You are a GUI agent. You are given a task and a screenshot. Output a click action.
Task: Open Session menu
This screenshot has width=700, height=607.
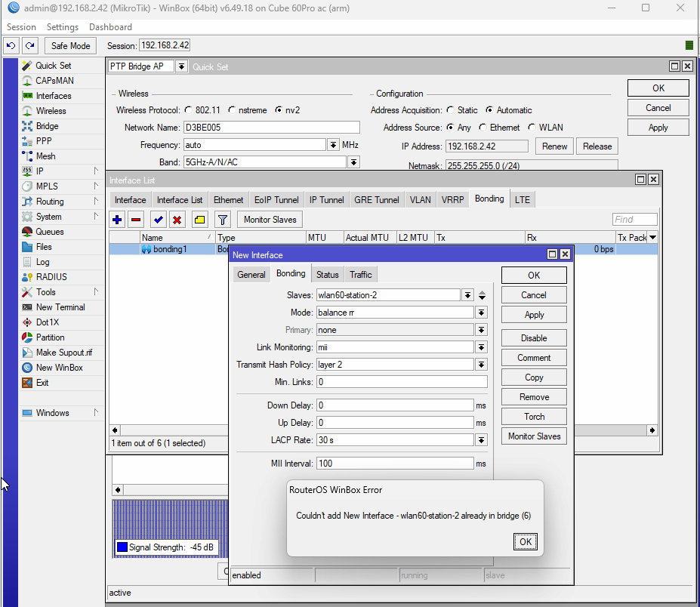21,27
